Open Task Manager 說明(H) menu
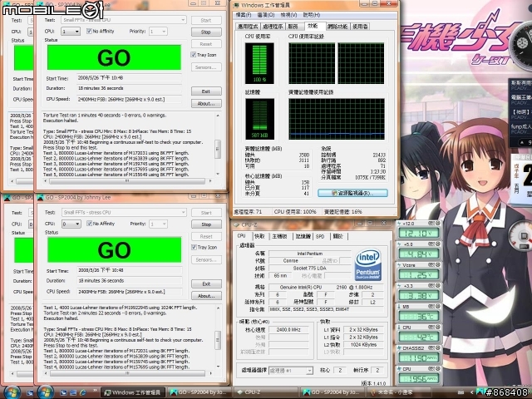 (x=311, y=15)
